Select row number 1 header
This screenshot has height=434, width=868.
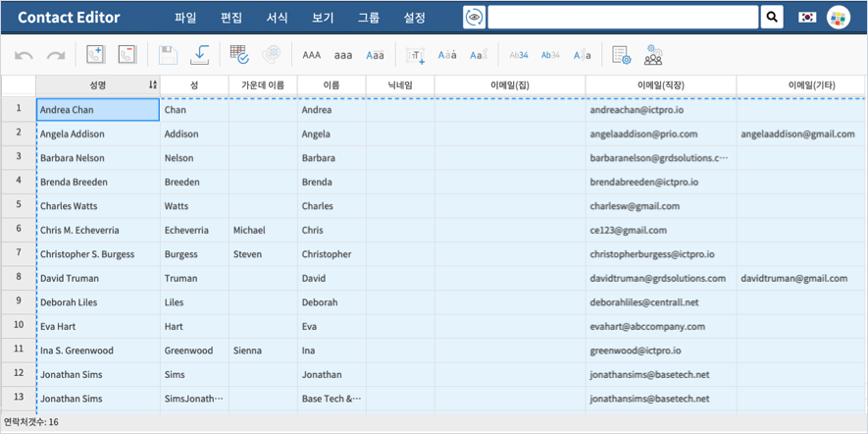(x=19, y=109)
